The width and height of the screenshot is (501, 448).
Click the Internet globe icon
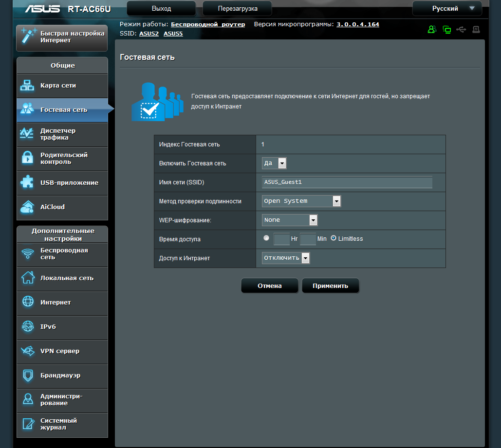pyautogui.click(x=28, y=302)
